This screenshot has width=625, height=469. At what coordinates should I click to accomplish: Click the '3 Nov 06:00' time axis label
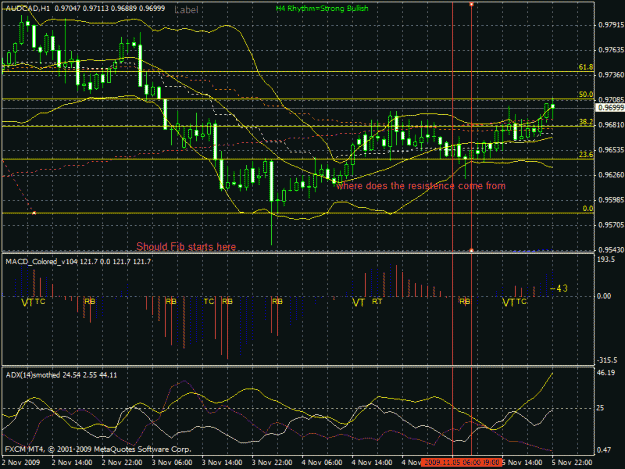pyautogui.click(x=172, y=462)
